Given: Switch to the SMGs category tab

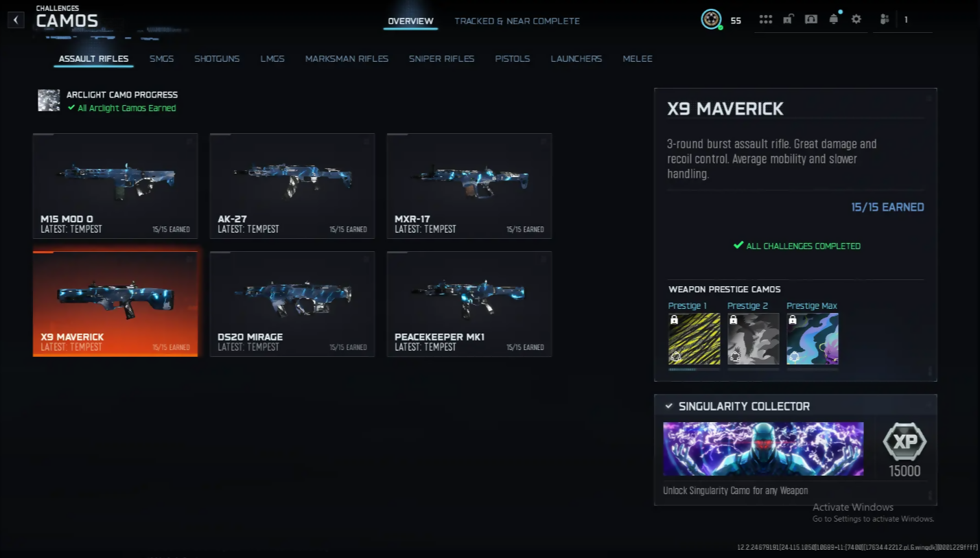Looking at the screenshot, I should (162, 58).
